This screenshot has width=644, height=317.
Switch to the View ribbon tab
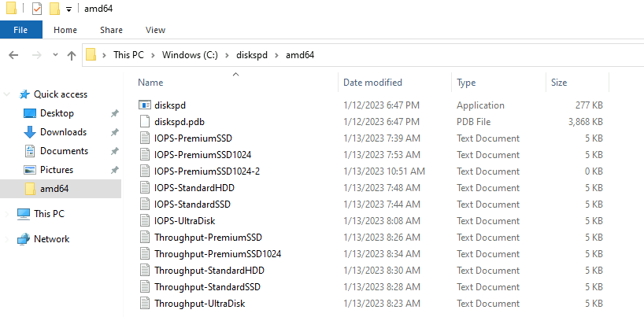pos(155,30)
